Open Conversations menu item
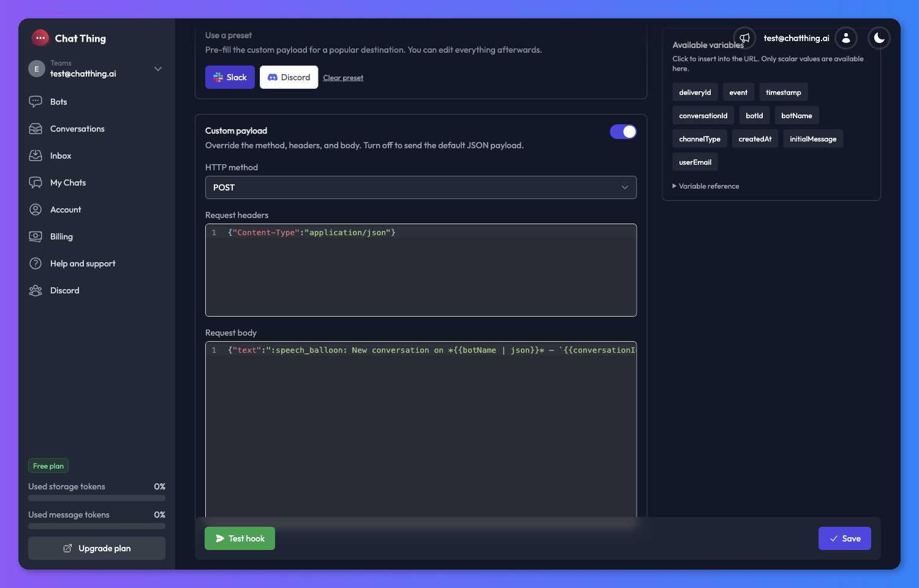 point(77,129)
